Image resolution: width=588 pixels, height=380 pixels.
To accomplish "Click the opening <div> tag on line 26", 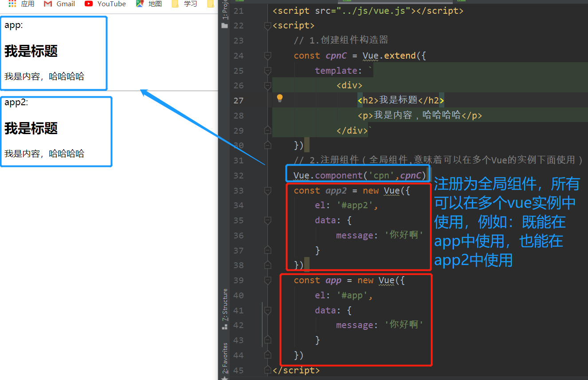I will pyautogui.click(x=349, y=86).
